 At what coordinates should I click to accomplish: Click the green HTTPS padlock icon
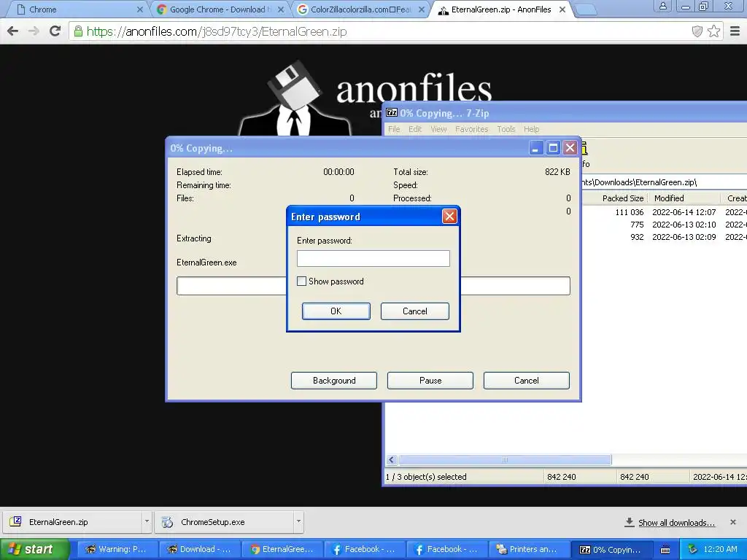pyautogui.click(x=78, y=31)
